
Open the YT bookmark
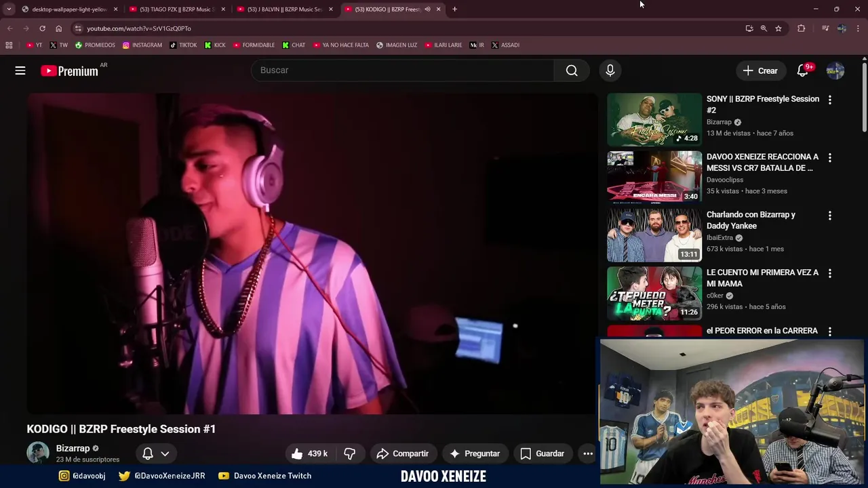(x=34, y=45)
